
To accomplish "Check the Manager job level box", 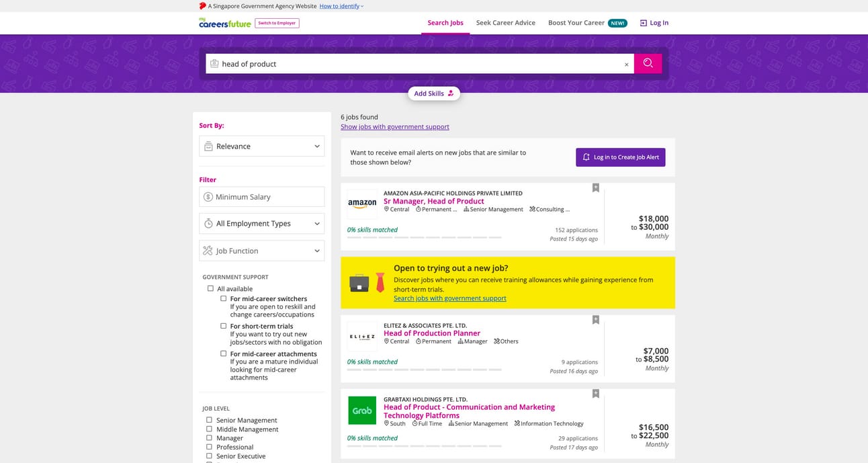I will pyautogui.click(x=209, y=437).
